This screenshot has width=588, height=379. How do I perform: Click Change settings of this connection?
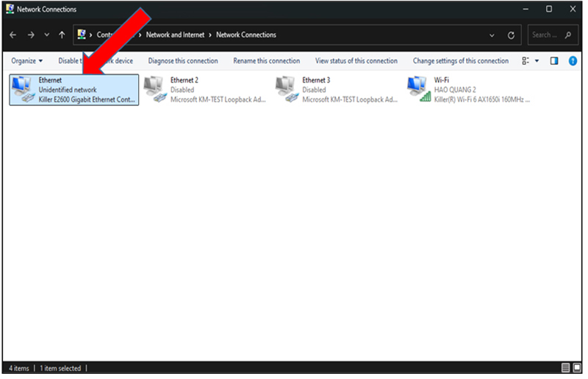pyautogui.click(x=461, y=61)
